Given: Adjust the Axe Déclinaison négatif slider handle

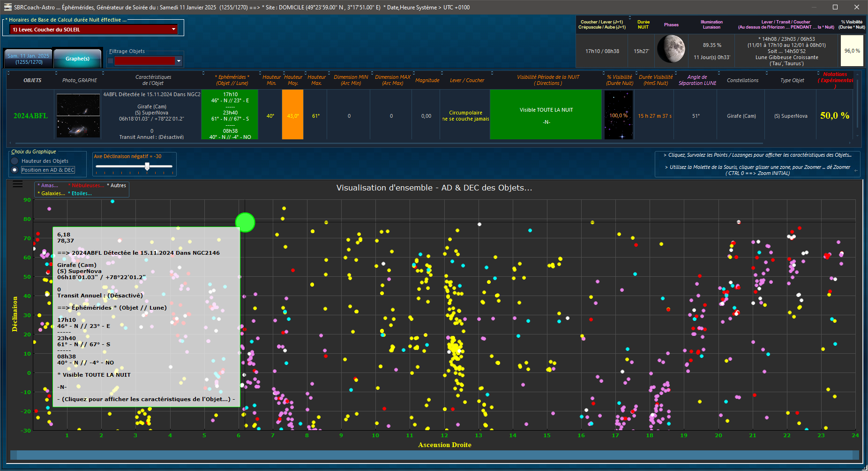Looking at the screenshot, I should (147, 167).
